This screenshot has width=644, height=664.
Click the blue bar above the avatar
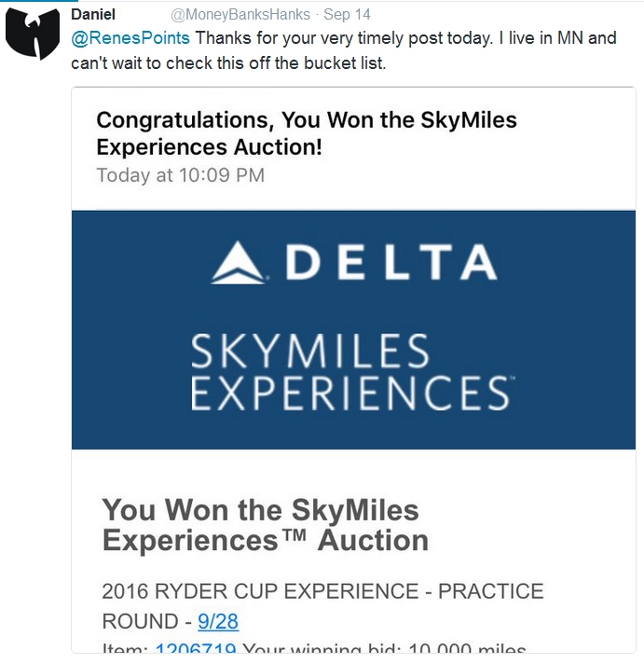click(39, 2)
